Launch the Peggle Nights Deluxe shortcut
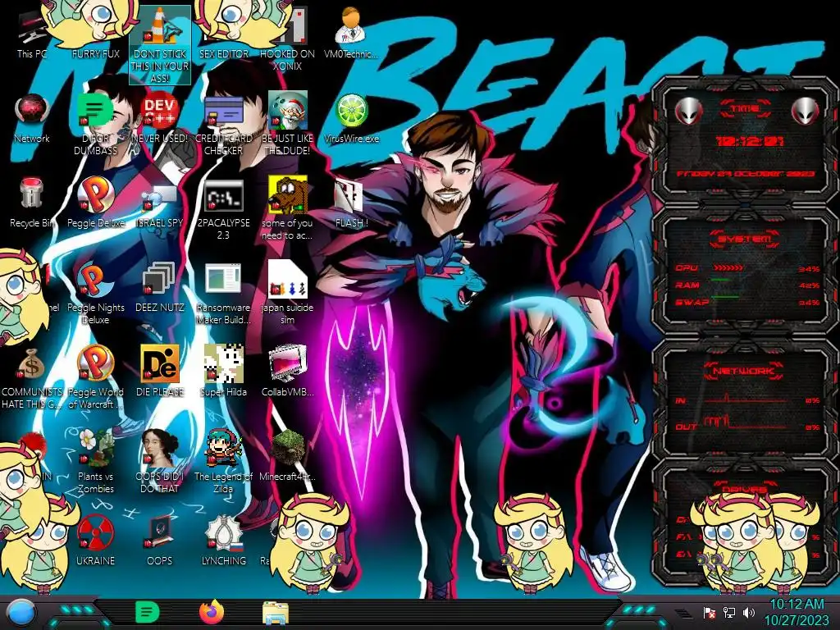840x630 pixels. click(x=96, y=294)
